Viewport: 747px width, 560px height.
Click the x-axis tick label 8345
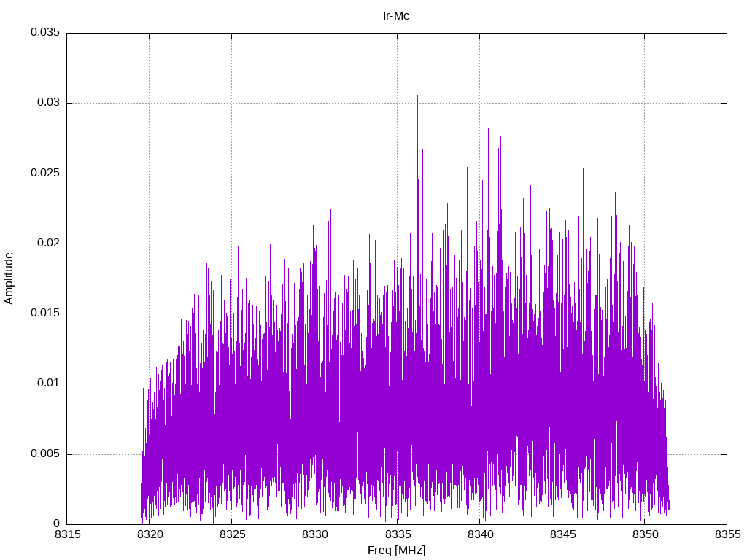(562, 534)
